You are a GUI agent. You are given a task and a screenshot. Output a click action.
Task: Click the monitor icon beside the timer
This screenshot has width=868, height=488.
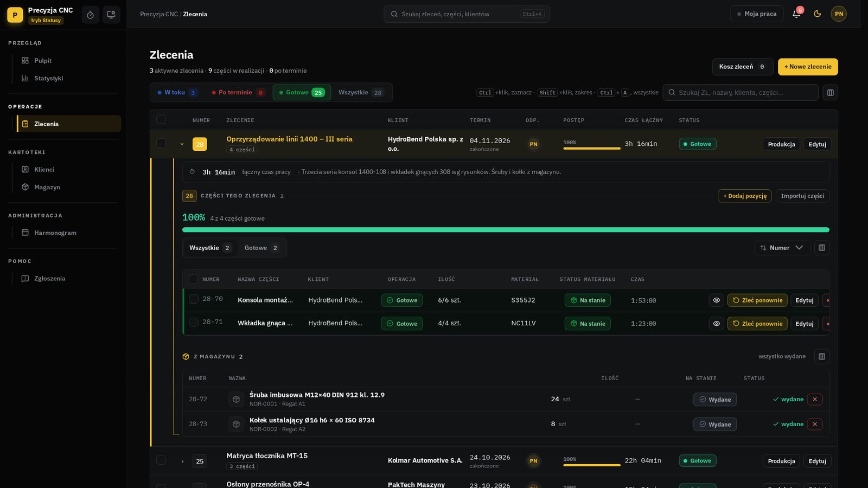(x=111, y=15)
